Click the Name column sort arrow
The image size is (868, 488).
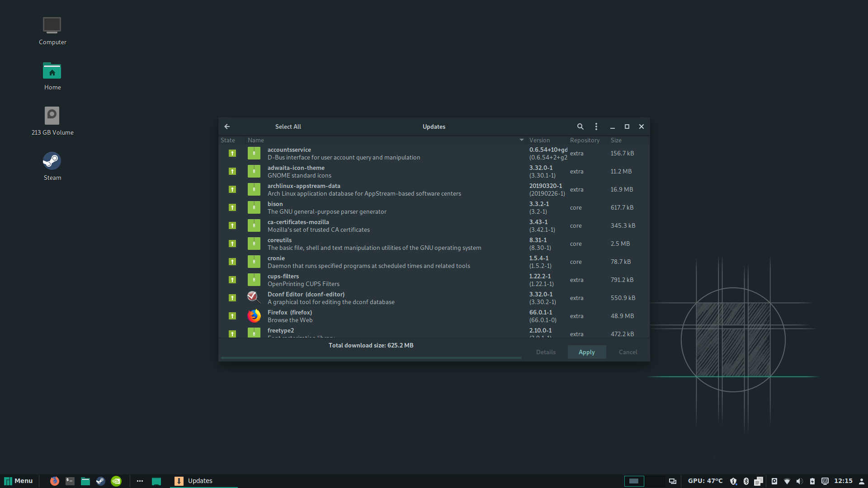521,140
